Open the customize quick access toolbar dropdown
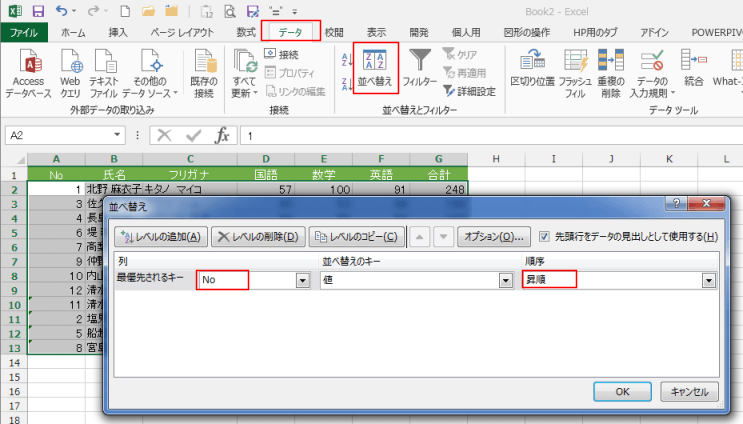This screenshot has height=424, width=743. tap(295, 11)
